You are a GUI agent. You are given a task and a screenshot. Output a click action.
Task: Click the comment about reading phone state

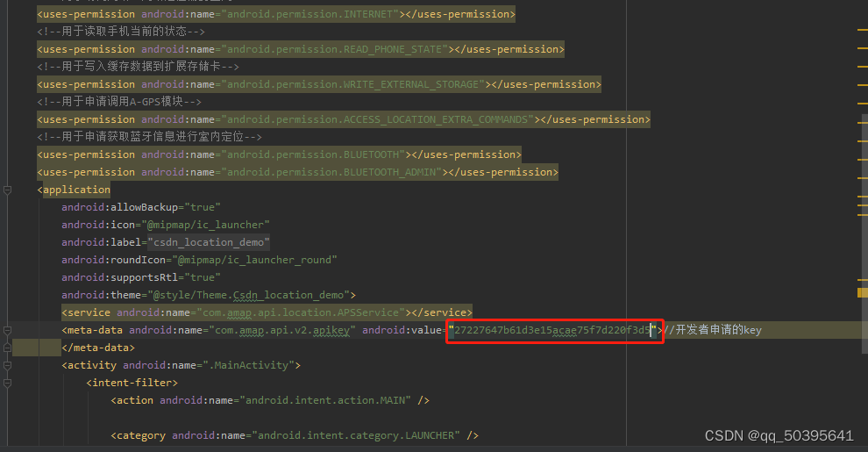coord(121,32)
